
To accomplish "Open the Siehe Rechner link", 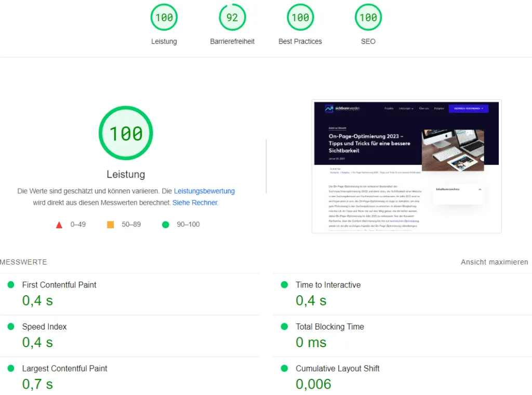I will [195, 203].
